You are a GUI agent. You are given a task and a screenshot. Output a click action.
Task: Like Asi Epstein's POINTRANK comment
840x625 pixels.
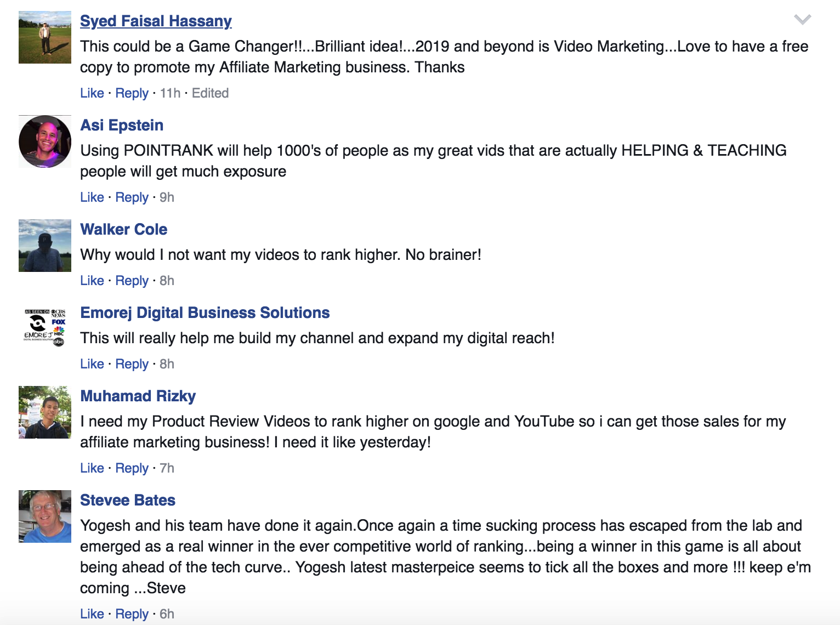point(92,197)
